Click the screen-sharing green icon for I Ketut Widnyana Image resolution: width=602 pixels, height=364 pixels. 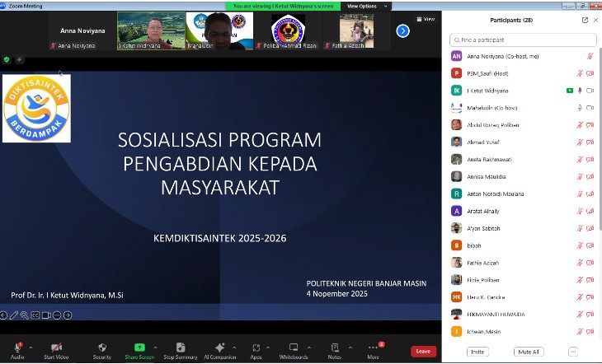click(x=570, y=91)
